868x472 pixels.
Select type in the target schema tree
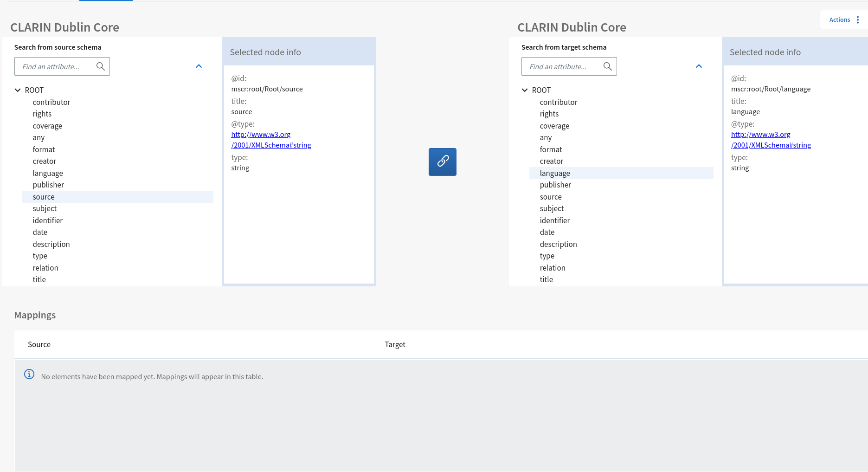pos(547,256)
